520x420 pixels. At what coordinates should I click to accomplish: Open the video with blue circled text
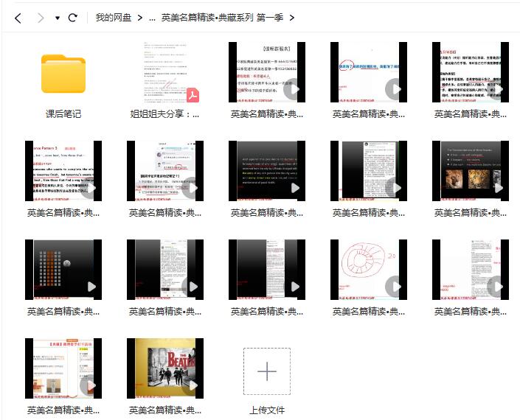(369, 73)
